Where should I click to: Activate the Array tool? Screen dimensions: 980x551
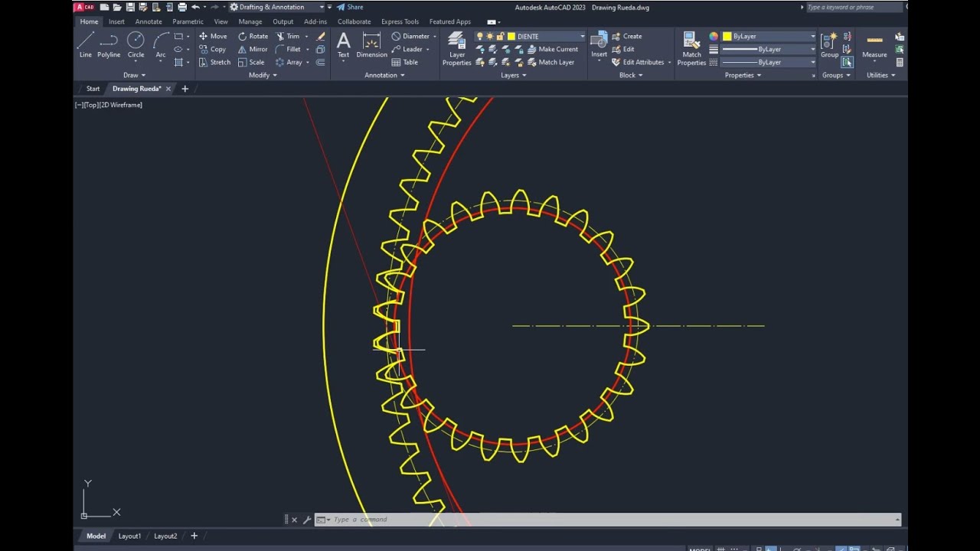point(289,62)
